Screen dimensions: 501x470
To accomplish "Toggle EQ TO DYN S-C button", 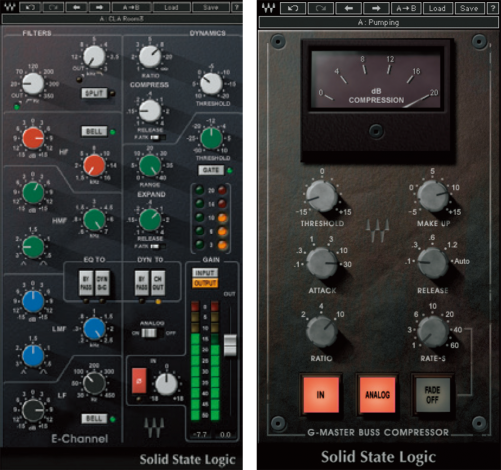I will click(x=102, y=283).
